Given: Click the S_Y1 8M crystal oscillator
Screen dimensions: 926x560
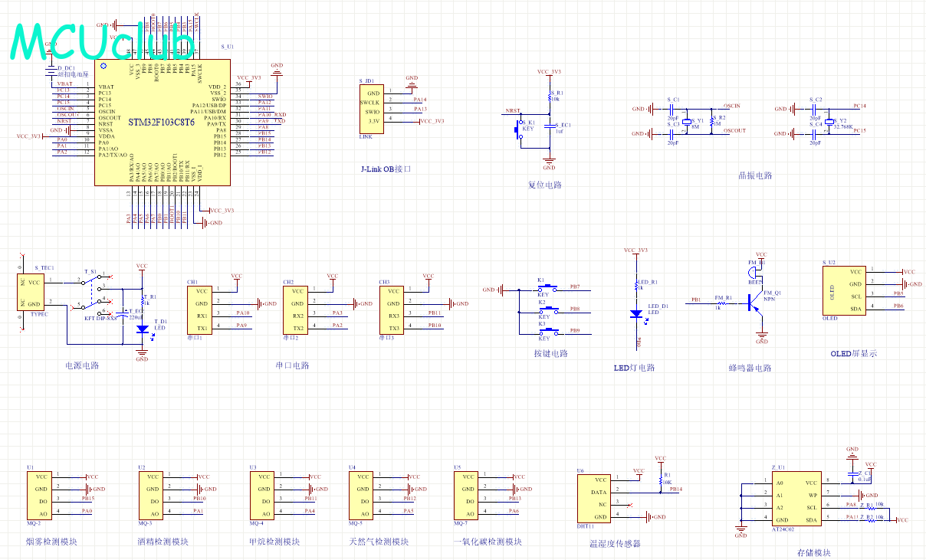Looking at the screenshot, I should click(x=687, y=123).
